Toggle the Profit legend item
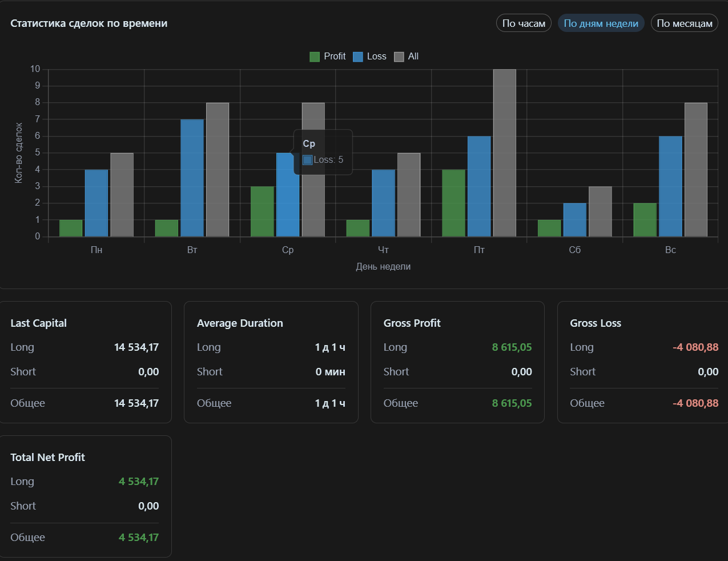Screen dimensions: 728x561 pyautogui.click(x=327, y=57)
